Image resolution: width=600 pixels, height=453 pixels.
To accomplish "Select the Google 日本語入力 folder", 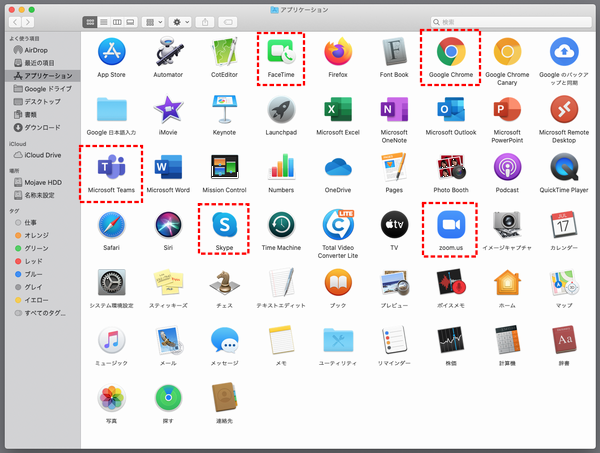I will coord(111,110).
